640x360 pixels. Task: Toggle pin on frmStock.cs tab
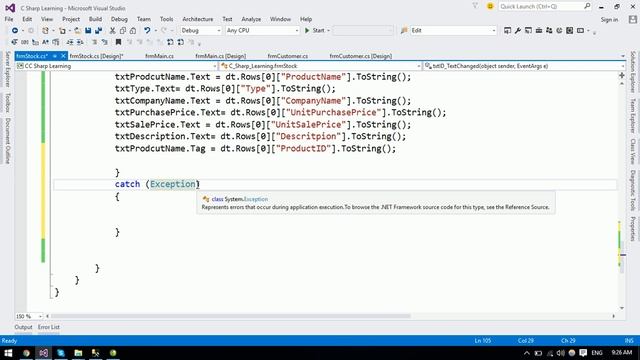click(55, 56)
